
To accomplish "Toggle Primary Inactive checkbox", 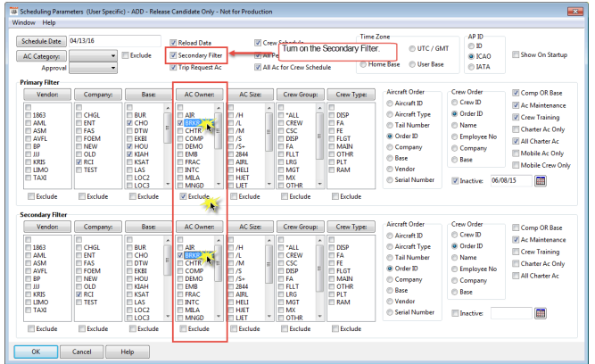I will pos(455,181).
